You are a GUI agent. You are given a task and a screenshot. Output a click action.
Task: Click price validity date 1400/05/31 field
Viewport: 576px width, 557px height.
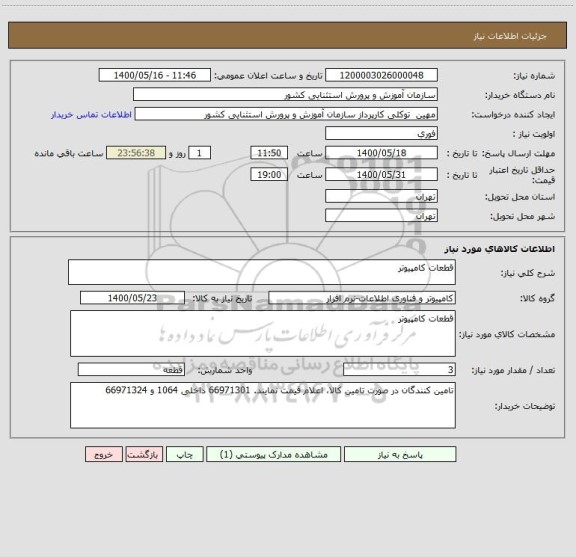tap(381, 175)
